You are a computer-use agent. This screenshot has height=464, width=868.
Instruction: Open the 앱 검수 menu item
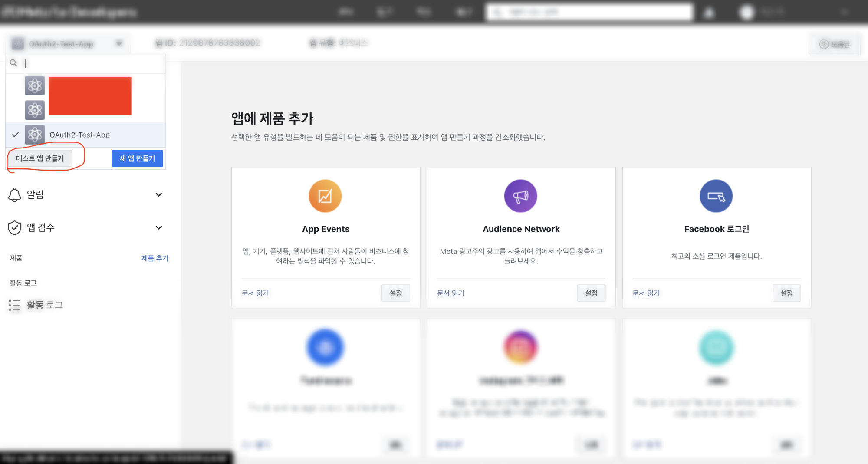coord(85,227)
